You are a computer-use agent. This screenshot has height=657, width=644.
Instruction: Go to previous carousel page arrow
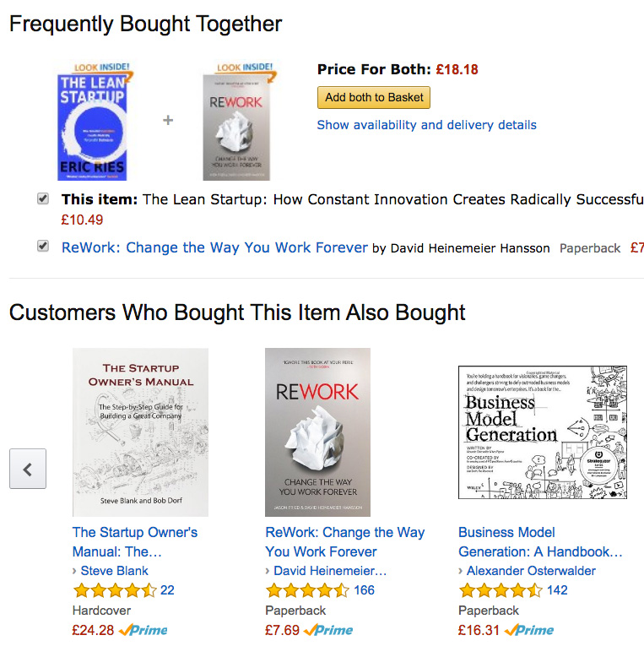[x=28, y=469]
